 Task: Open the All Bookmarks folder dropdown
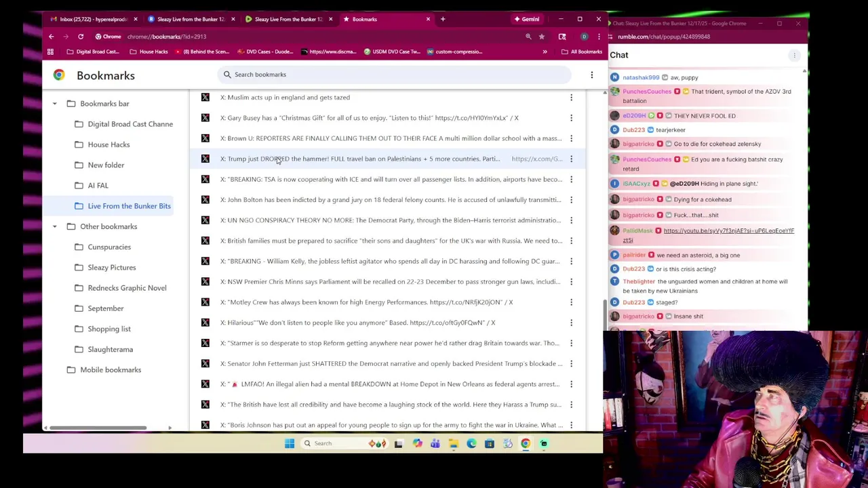click(x=582, y=52)
